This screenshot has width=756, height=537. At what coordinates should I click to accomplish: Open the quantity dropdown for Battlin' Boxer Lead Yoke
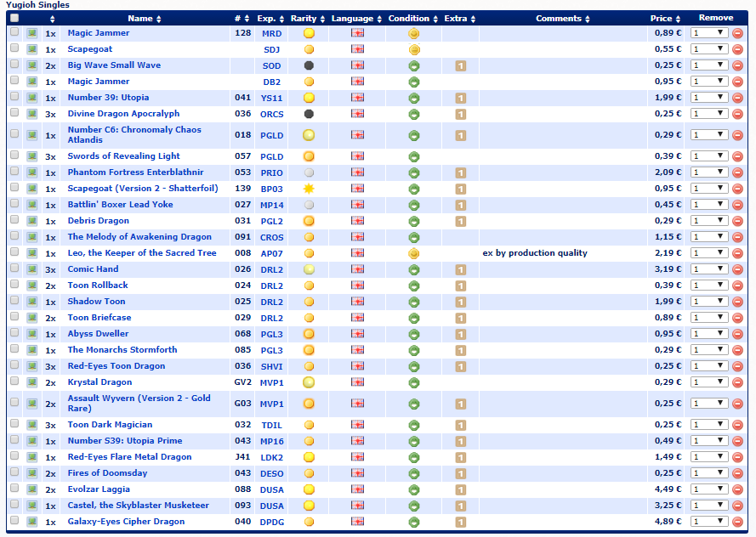708,204
